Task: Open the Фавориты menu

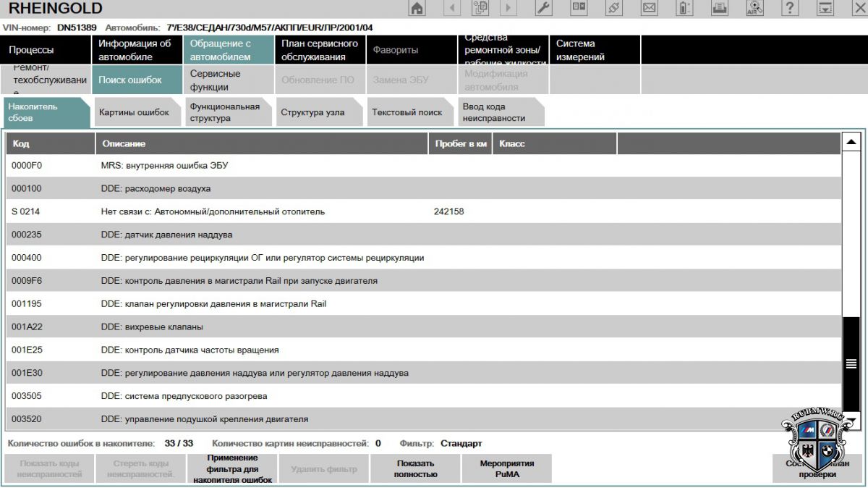Action: pos(410,50)
